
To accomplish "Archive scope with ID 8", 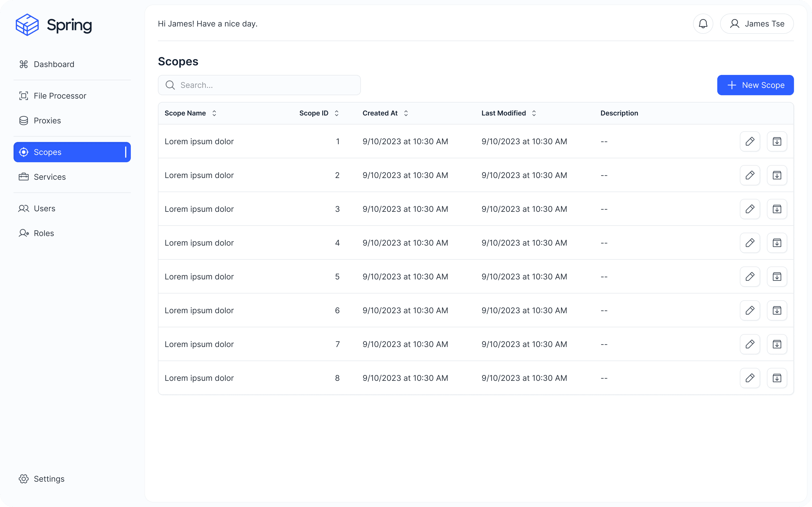I will [777, 378].
